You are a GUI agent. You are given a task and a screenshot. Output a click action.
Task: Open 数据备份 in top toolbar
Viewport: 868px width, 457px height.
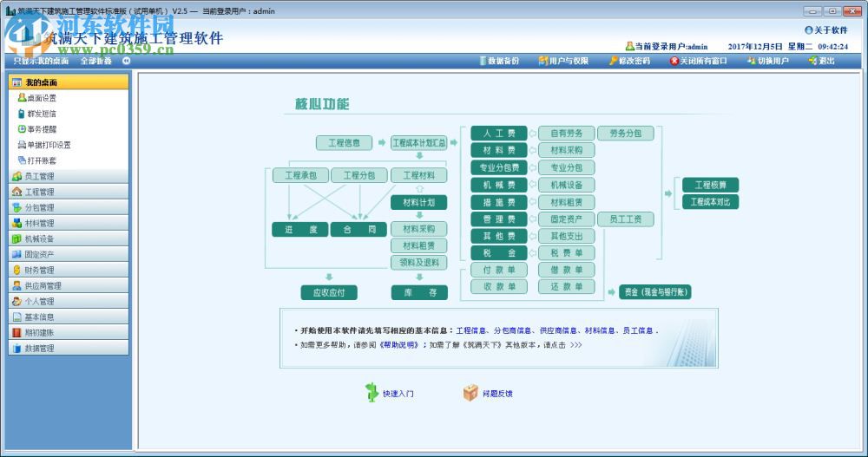click(499, 61)
